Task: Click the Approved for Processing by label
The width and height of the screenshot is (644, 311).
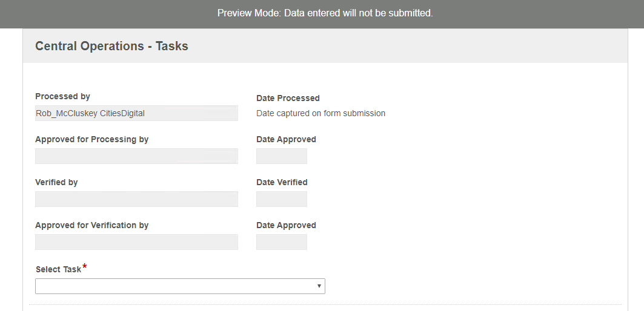Action: (x=91, y=140)
